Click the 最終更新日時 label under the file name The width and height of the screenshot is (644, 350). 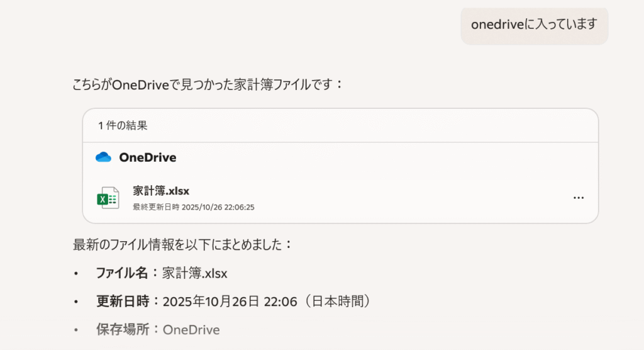click(156, 206)
